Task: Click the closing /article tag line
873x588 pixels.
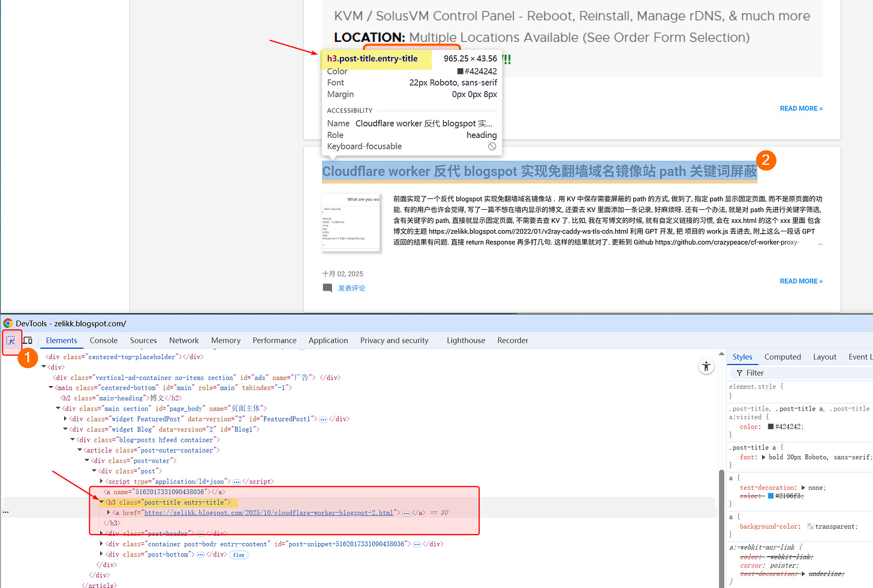Action: click(x=100, y=586)
